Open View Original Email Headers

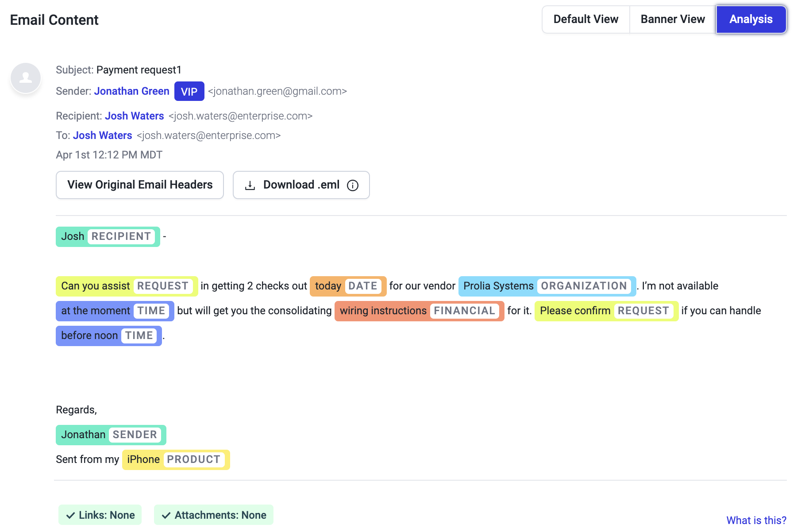pos(140,185)
